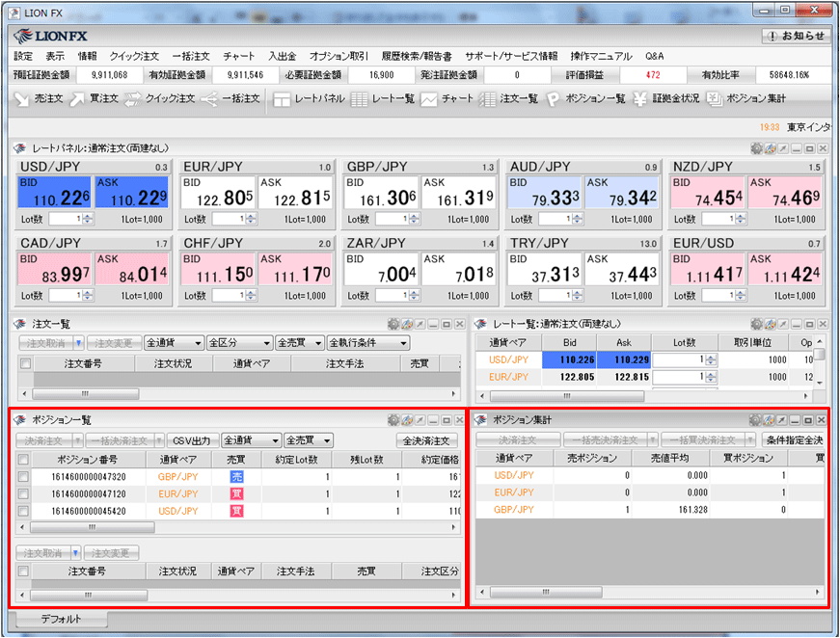Click the LIONFX logo
This screenshot has width=840, height=638.
point(50,36)
